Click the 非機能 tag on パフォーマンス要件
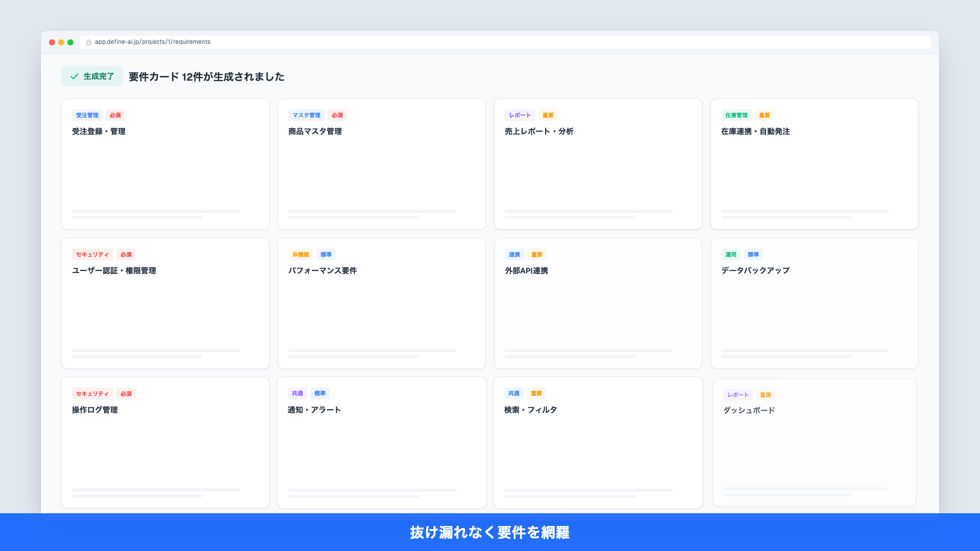 coord(301,255)
